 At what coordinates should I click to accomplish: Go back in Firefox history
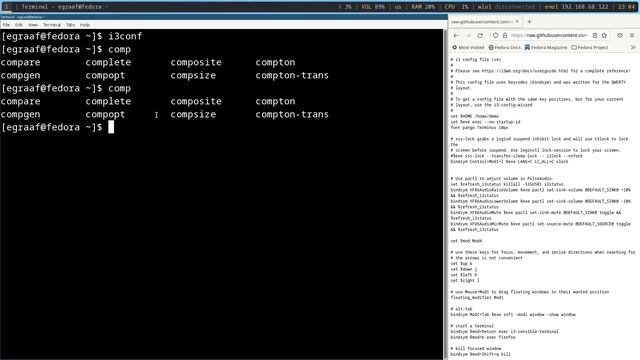coord(456,36)
